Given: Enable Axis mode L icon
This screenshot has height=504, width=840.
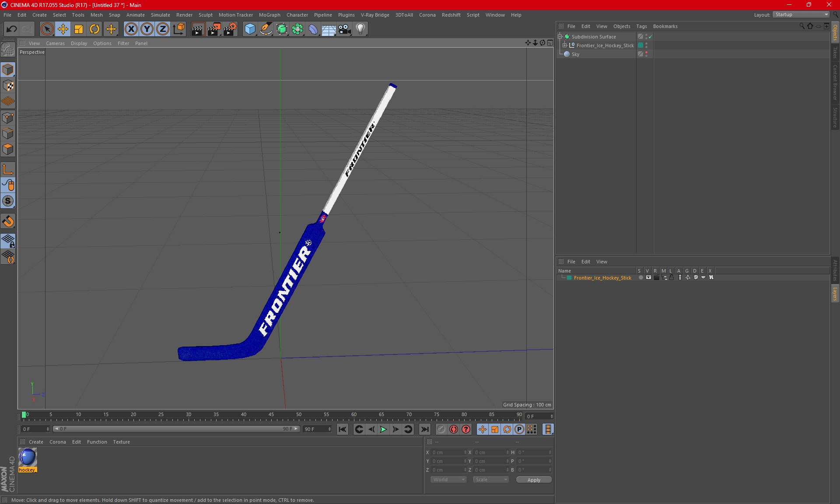Looking at the screenshot, I should click(x=8, y=169).
